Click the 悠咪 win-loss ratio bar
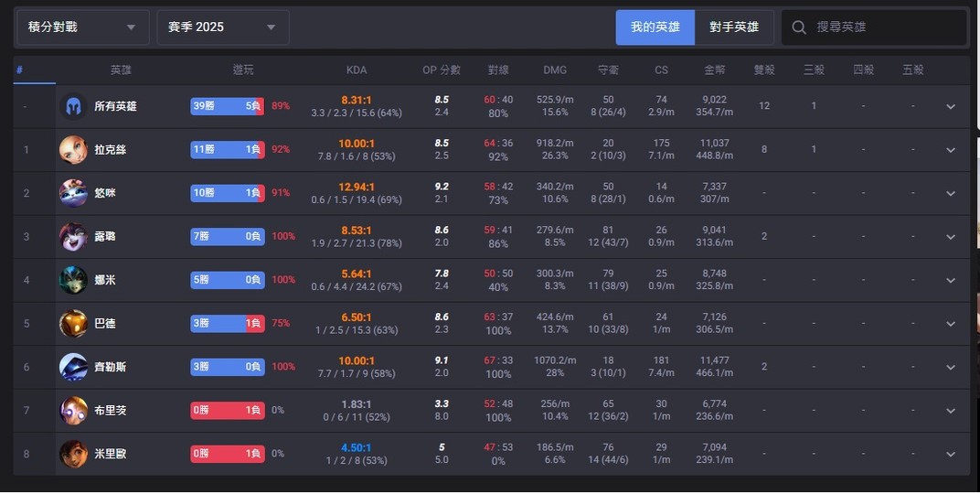980x494 pixels. click(227, 193)
